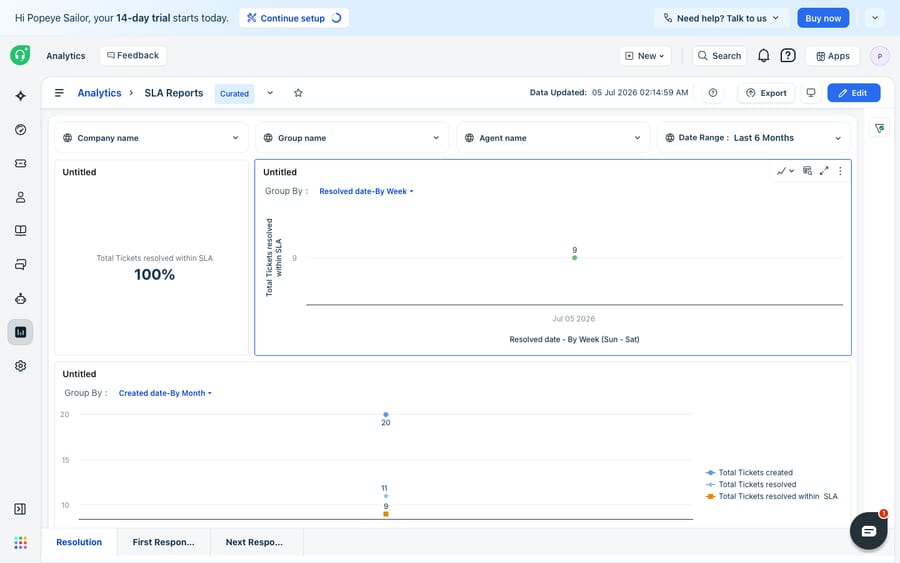Collapse the trial banner chevron
Viewport: 900px width, 563px height.
(x=875, y=18)
